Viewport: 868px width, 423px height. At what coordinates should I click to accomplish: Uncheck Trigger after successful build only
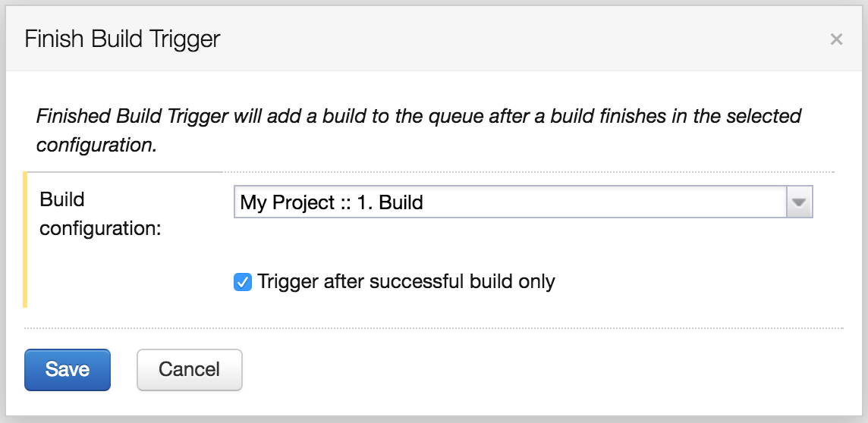tap(243, 282)
